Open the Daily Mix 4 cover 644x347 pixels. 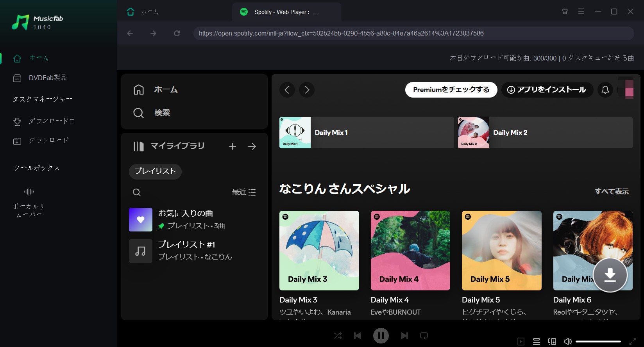[x=410, y=251]
